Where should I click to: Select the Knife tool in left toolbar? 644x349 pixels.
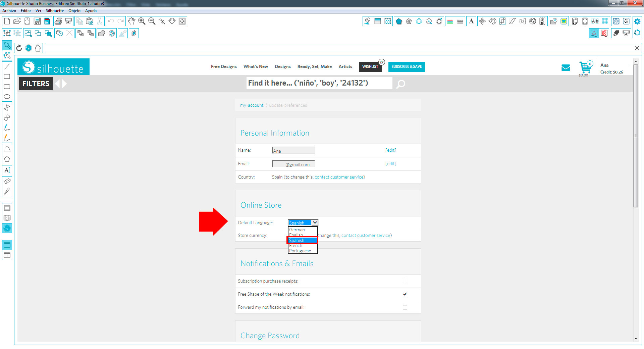point(7,191)
